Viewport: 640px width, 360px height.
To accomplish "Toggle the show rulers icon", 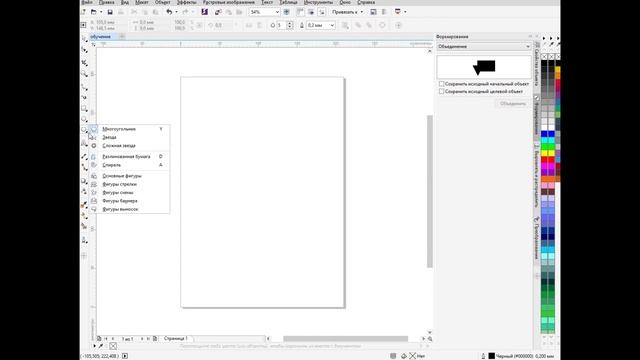I will click(300, 12).
